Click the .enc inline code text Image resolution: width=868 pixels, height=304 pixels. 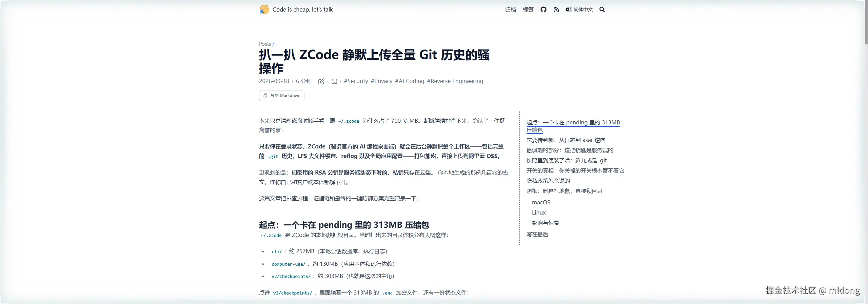[x=387, y=293]
